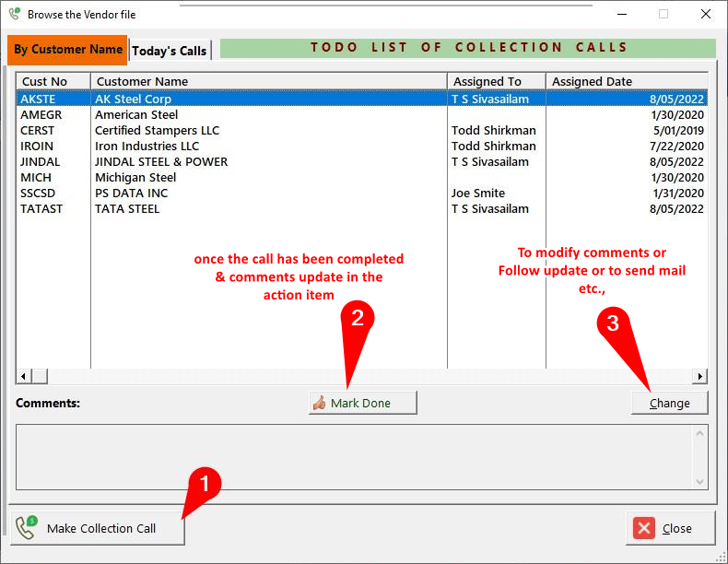Click customer number SSCSD
The image size is (728, 564).
tap(38, 194)
